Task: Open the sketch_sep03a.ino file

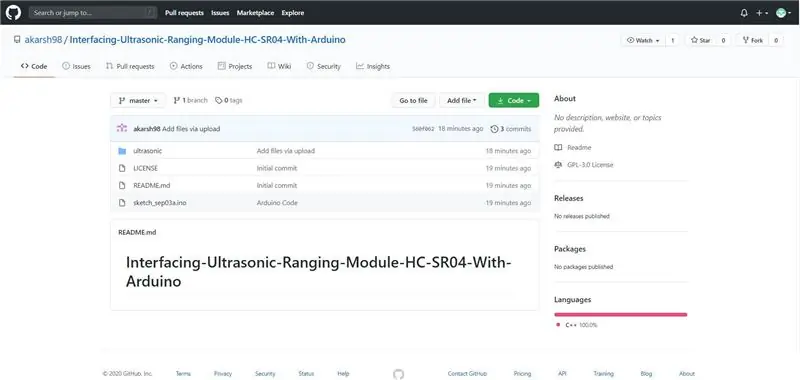Action: click(160, 202)
